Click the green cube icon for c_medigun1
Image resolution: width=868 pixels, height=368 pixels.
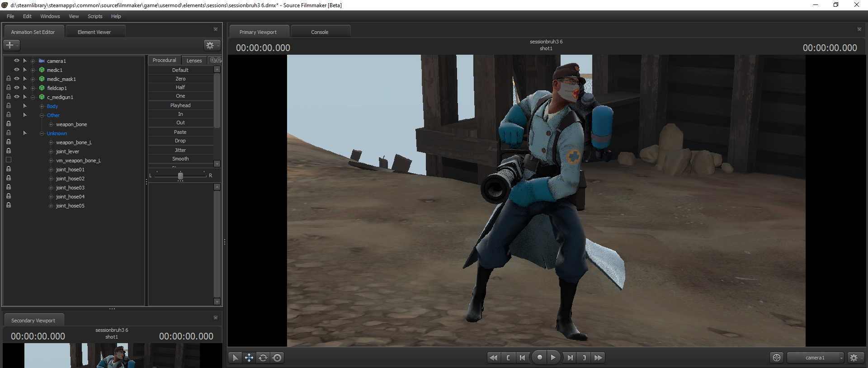point(42,97)
